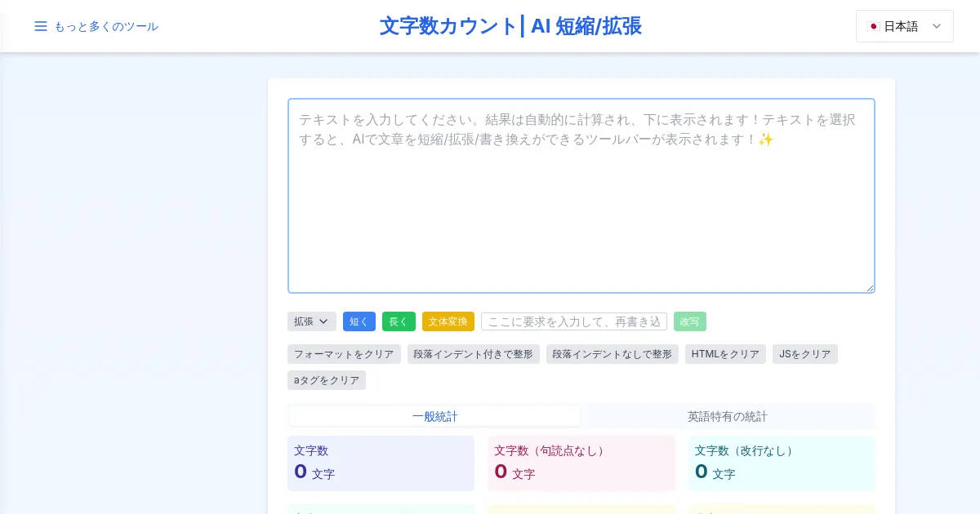Click the aタグをクリア button

click(x=327, y=380)
